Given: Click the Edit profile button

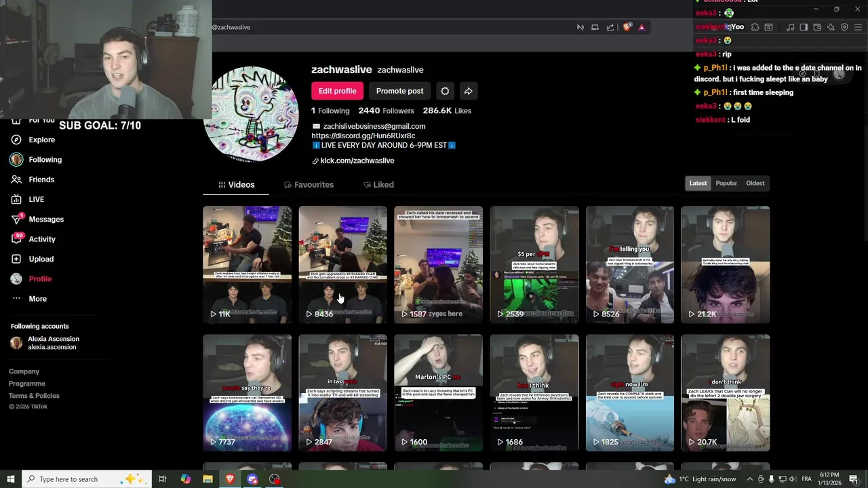Looking at the screenshot, I should coord(337,91).
